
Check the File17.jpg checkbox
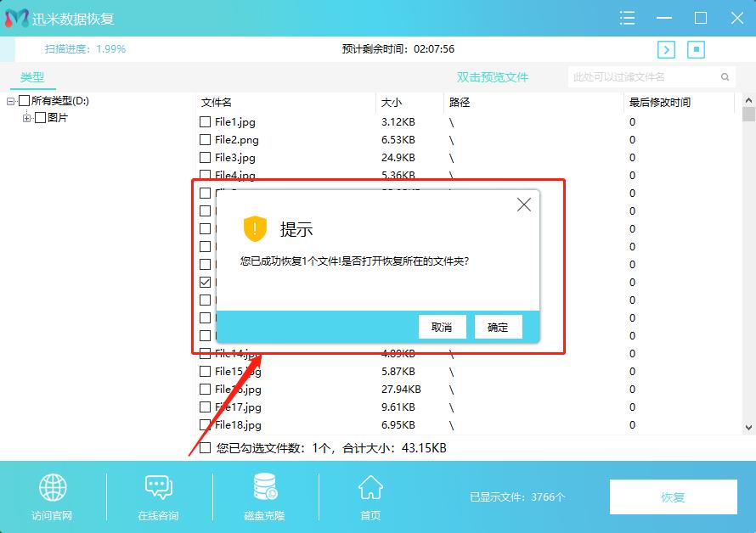tap(205, 407)
